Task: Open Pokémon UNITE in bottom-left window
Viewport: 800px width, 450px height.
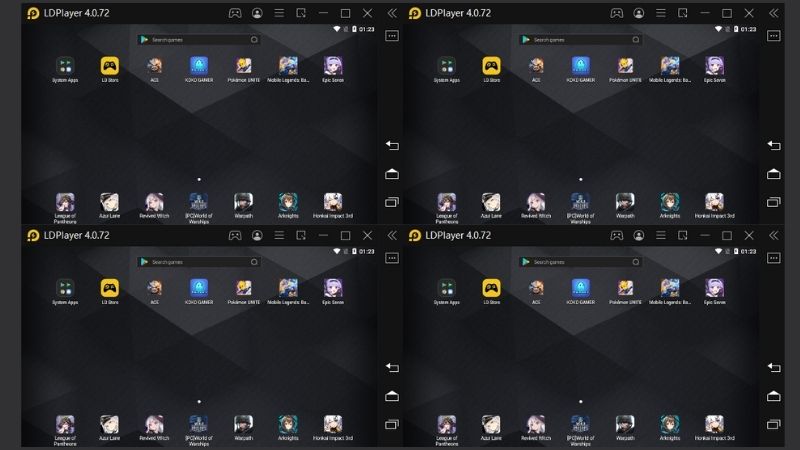Action: coord(243,288)
